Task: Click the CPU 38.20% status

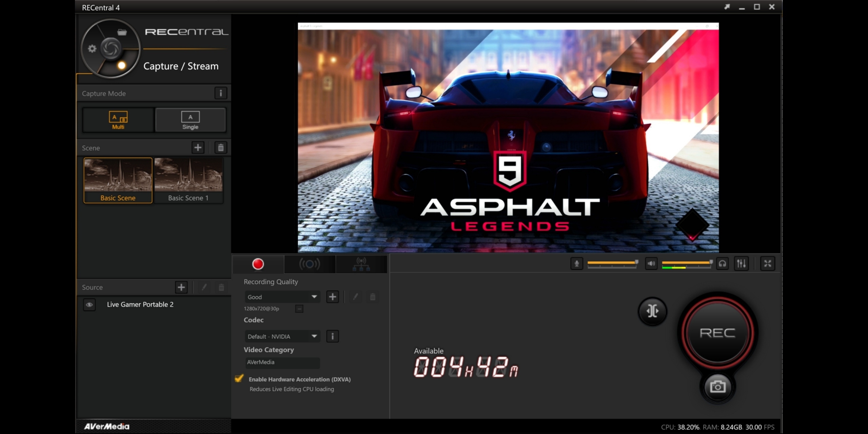Action: point(680,427)
